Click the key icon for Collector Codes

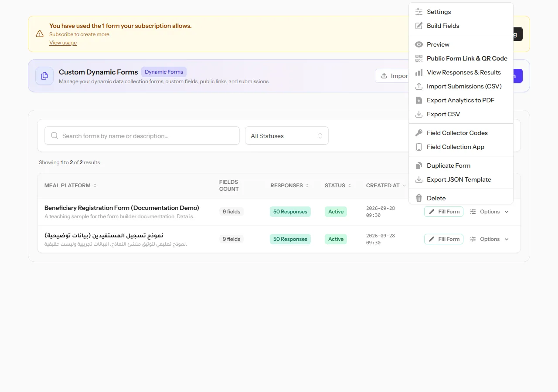tap(419, 133)
